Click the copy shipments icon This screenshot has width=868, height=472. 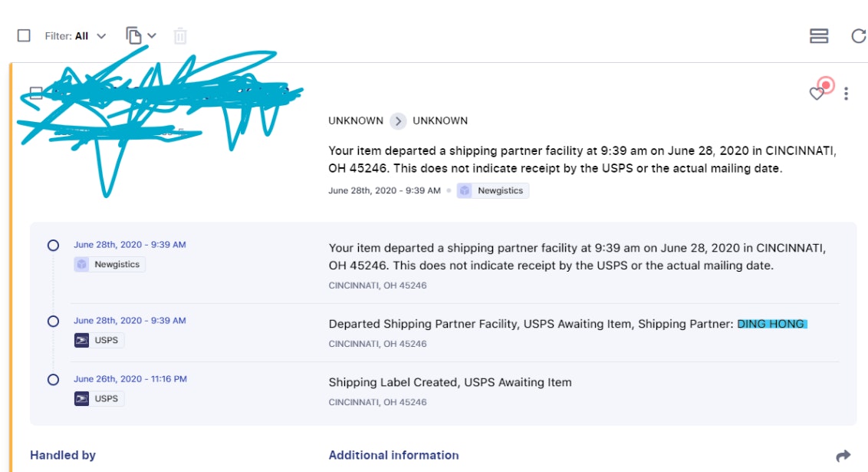[134, 35]
